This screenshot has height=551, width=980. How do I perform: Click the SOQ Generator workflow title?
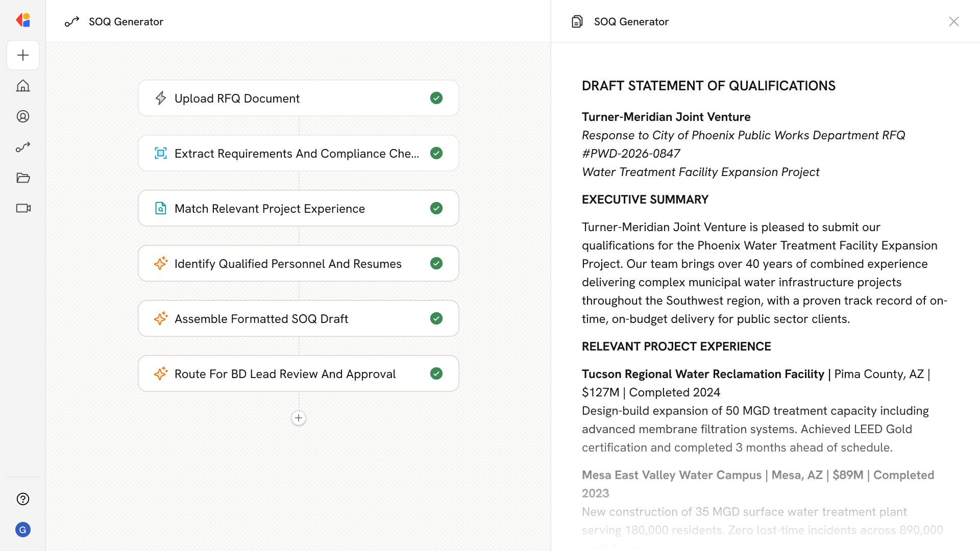[x=126, y=21]
